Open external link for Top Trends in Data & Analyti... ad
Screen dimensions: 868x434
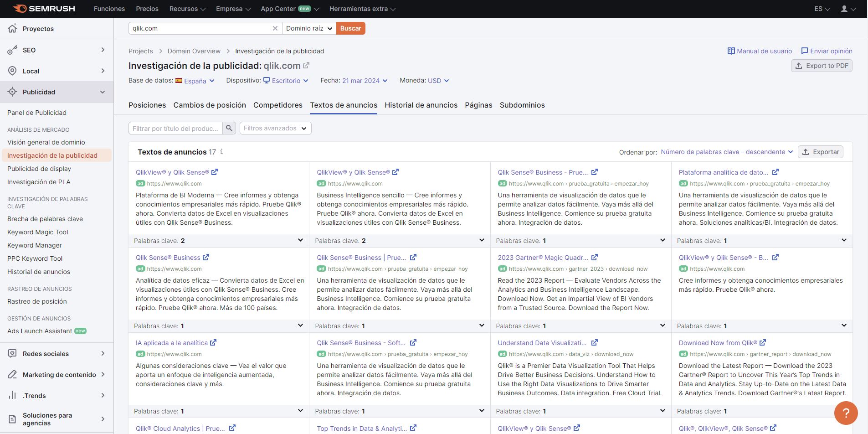[413, 428]
